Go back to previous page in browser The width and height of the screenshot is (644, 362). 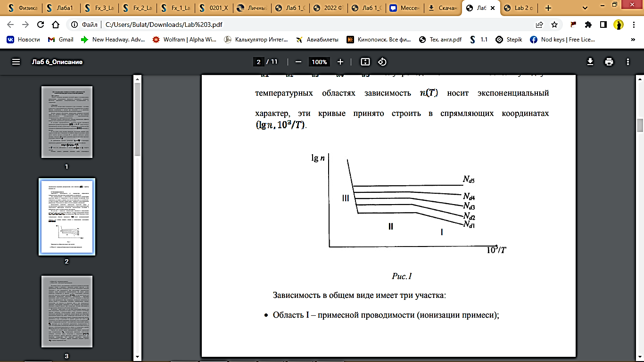pos(10,25)
